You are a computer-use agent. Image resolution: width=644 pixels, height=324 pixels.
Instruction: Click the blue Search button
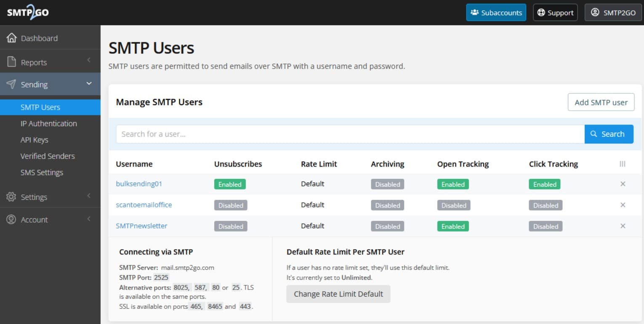(x=609, y=134)
